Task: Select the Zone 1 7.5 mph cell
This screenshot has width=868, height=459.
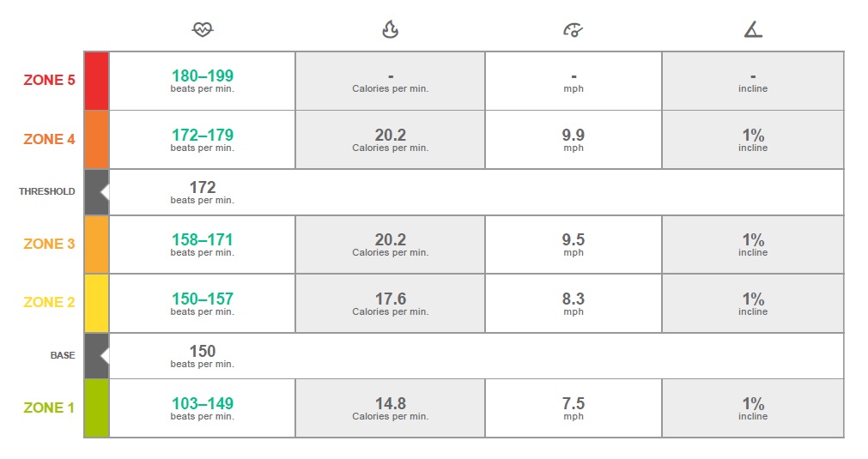Action: pyautogui.click(x=573, y=408)
